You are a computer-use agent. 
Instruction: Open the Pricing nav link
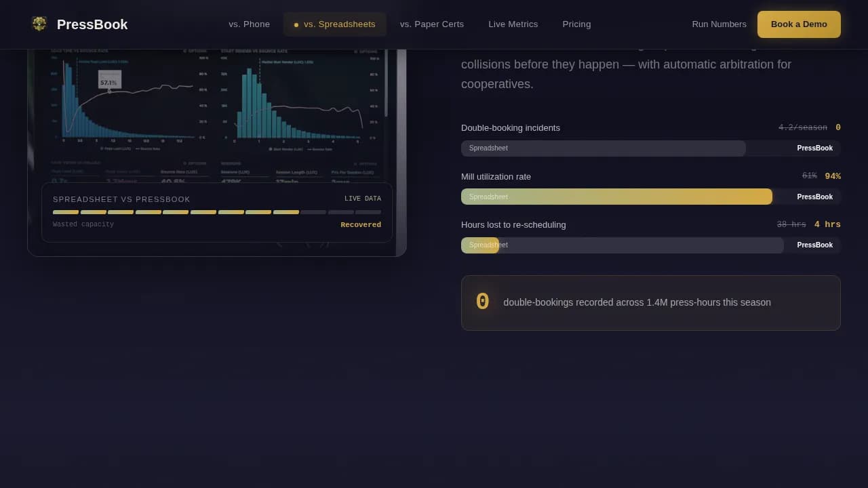577,24
